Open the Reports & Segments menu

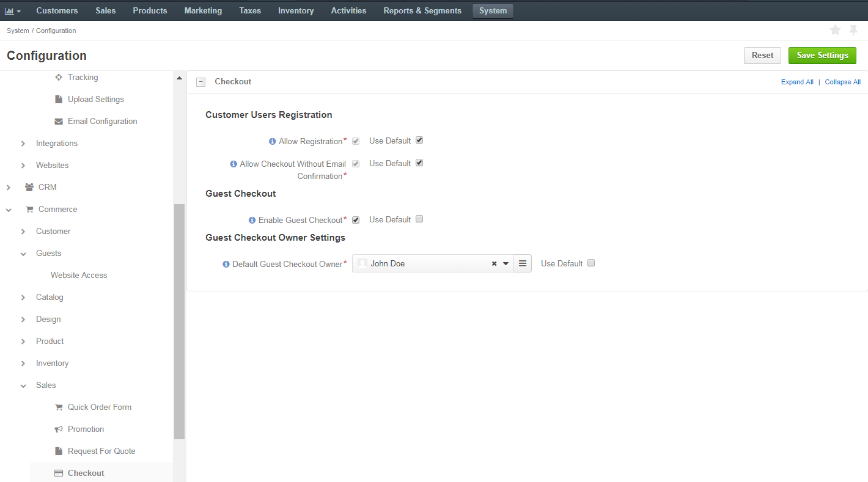(x=422, y=10)
